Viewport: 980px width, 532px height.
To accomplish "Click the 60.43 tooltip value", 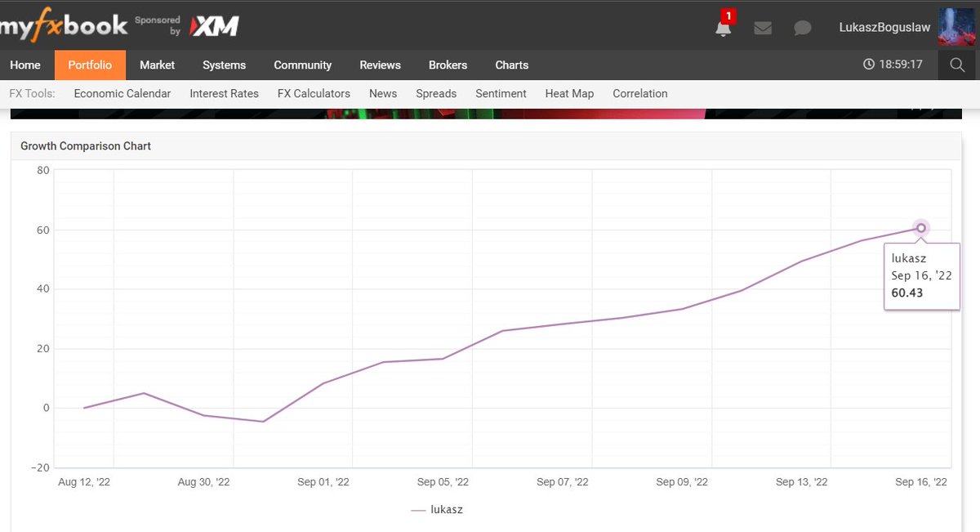I will (x=907, y=293).
